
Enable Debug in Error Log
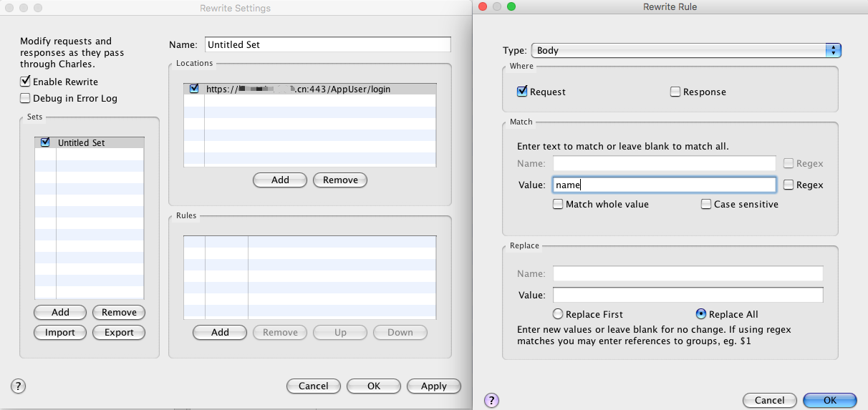click(25, 98)
